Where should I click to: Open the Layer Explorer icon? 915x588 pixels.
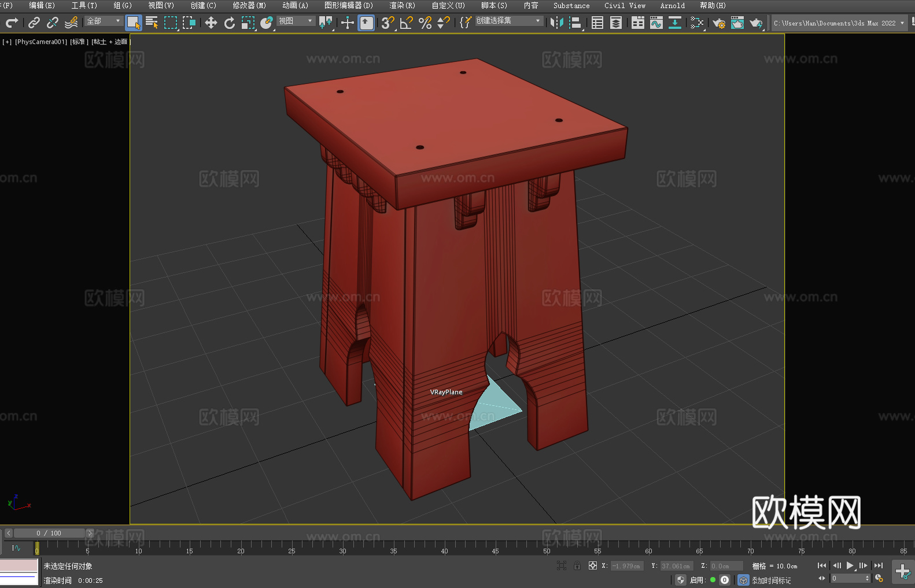(616, 23)
